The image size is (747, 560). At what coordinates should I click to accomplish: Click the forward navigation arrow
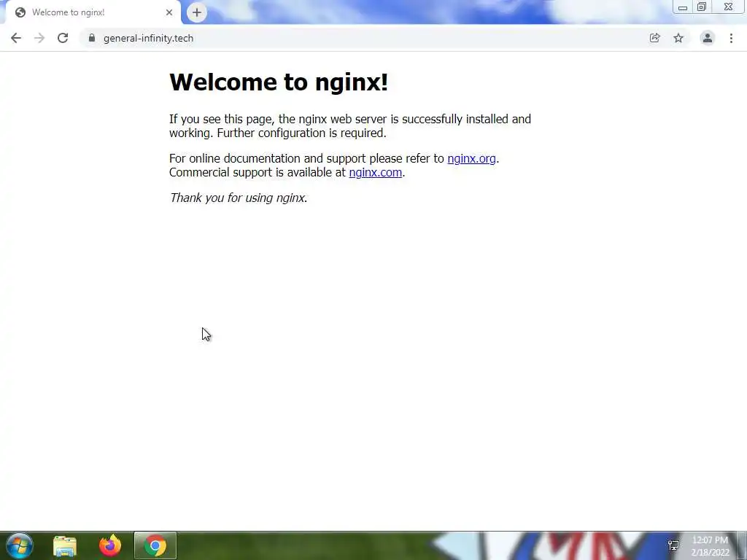pos(39,38)
